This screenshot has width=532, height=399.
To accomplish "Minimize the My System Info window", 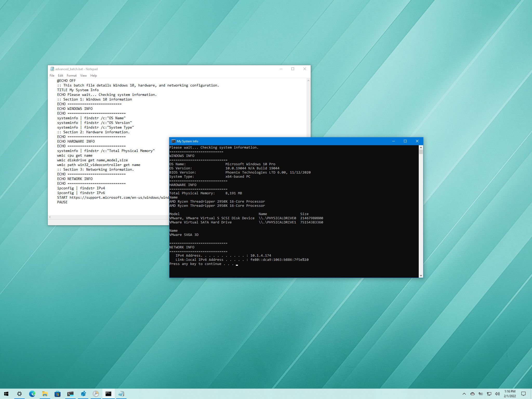I will tap(394, 141).
